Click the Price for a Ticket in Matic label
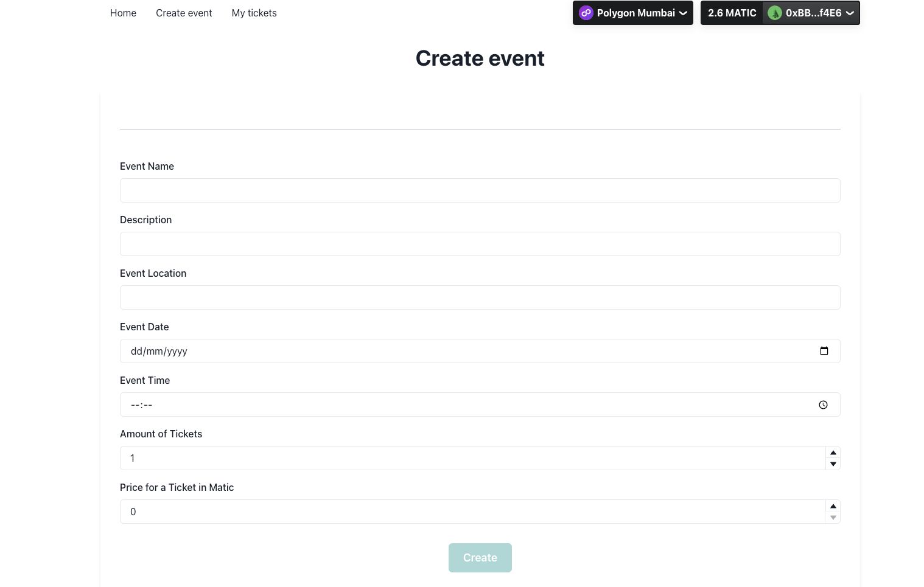This screenshot has height=587, width=924. coord(177,487)
